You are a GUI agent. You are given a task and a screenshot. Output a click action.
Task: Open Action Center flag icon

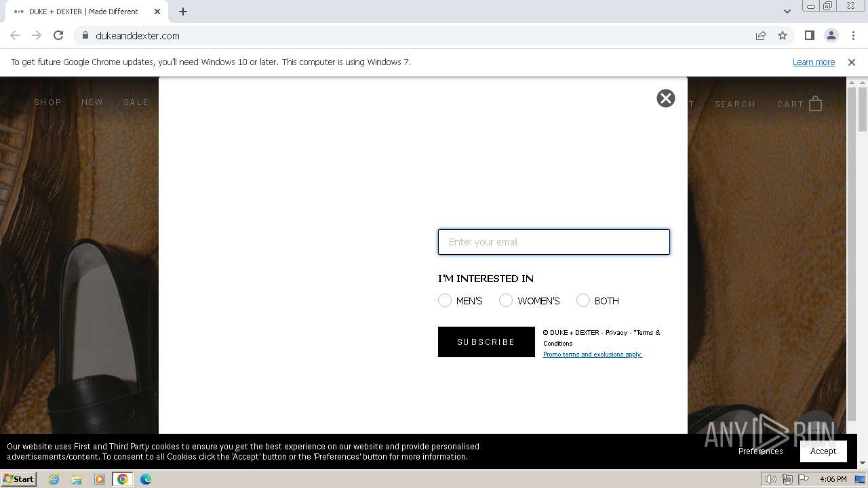[x=804, y=479]
